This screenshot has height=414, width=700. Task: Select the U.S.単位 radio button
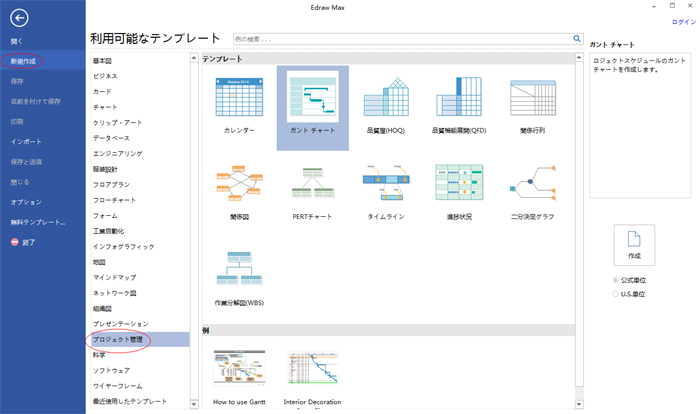click(616, 294)
